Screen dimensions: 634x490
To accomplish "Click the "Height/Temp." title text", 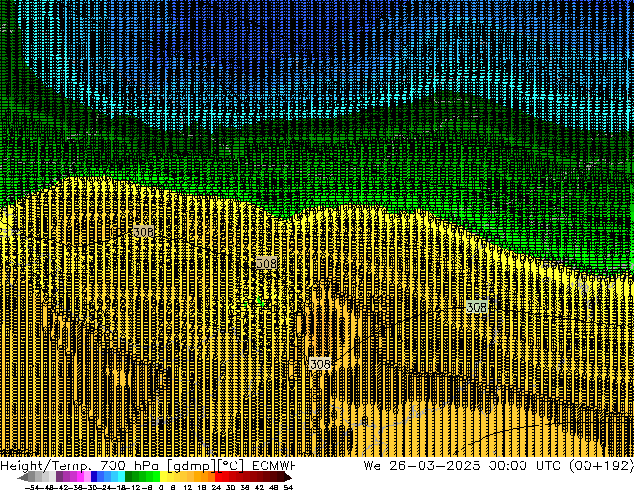I will click(45, 466).
